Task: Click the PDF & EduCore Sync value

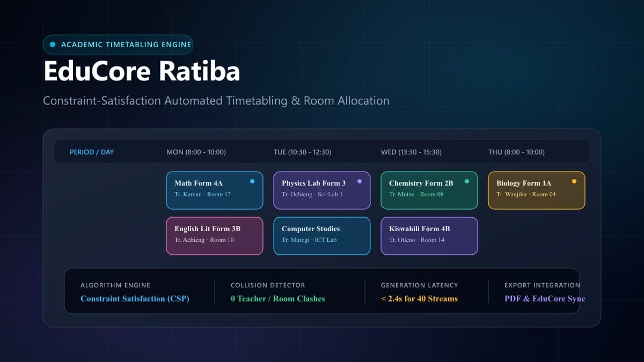Action: 545,299
